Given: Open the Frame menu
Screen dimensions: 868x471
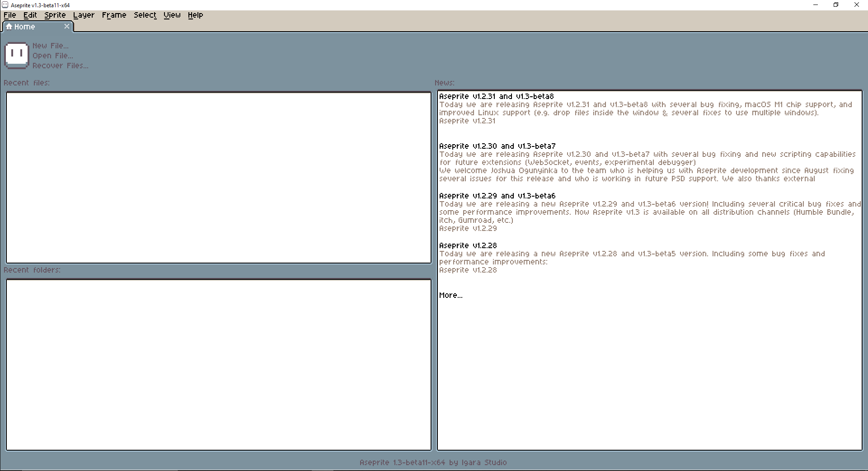Looking at the screenshot, I should pos(114,15).
